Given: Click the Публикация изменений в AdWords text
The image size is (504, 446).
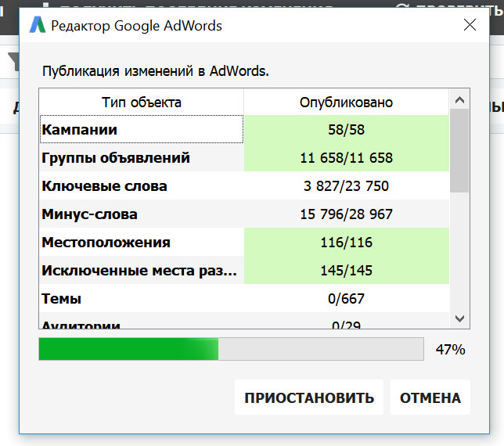Looking at the screenshot, I should click(155, 71).
